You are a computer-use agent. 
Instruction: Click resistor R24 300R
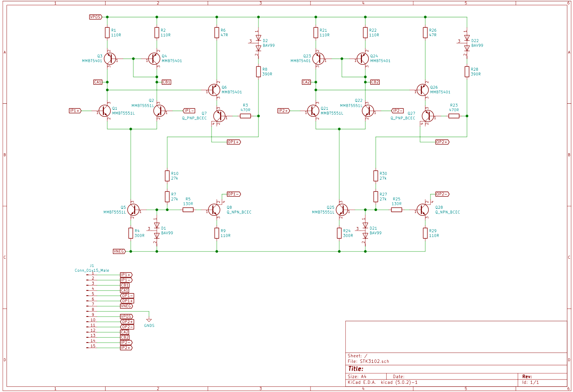pyautogui.click(x=339, y=233)
